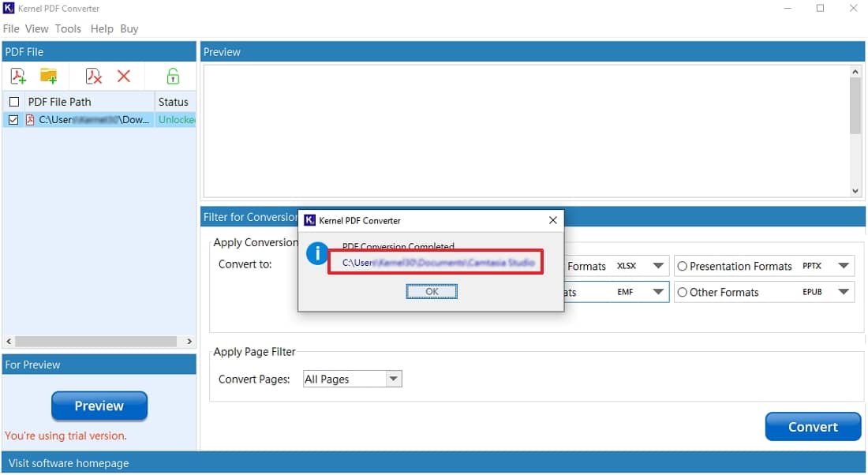Click the Add PDF file icon
This screenshot has height=475, width=868.
coord(18,76)
